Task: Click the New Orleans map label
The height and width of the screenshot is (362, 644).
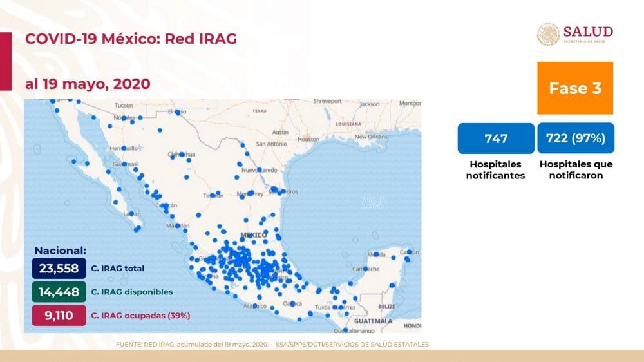Action: point(370,137)
